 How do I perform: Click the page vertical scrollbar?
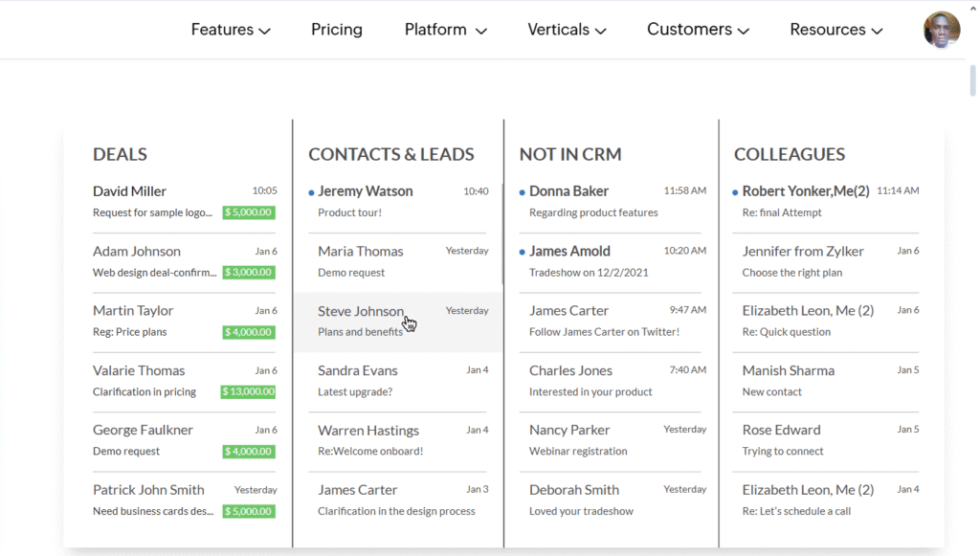click(x=973, y=81)
